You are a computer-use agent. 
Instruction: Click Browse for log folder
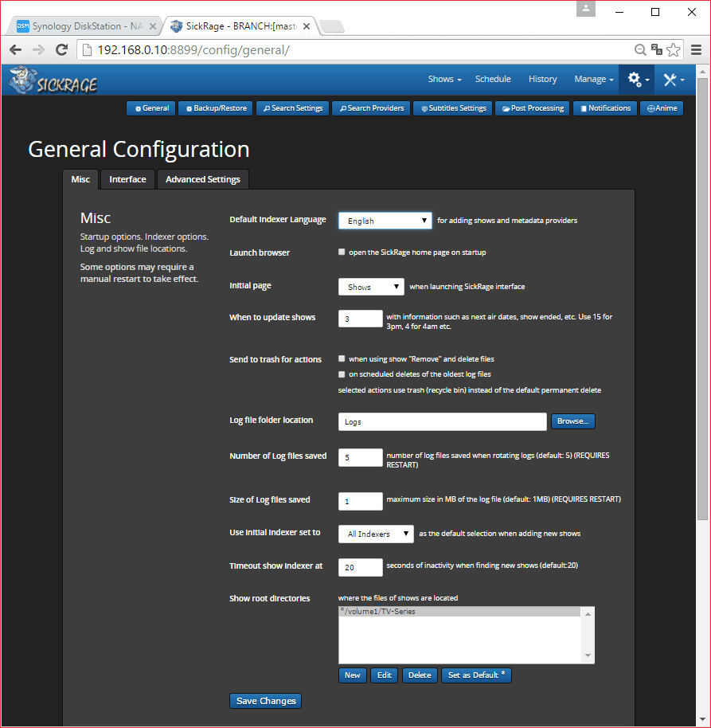(x=573, y=421)
